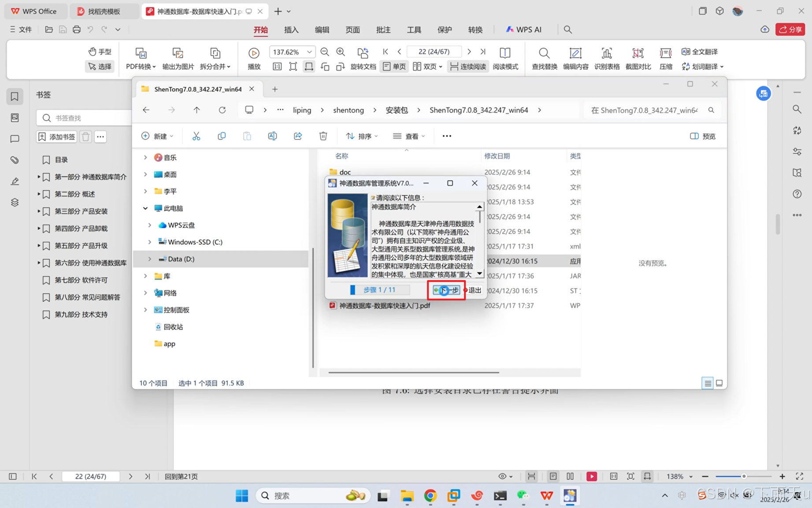
Task: Zoom in using the plus magnifier icon
Action: point(341,52)
